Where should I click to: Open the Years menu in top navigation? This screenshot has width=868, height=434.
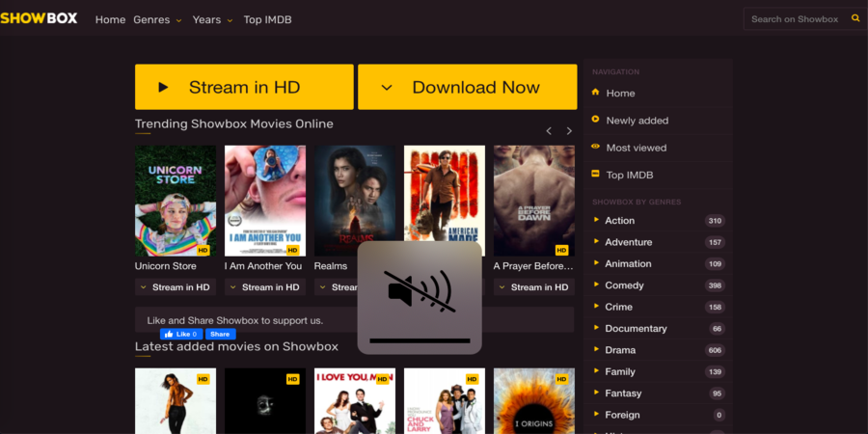[206, 19]
